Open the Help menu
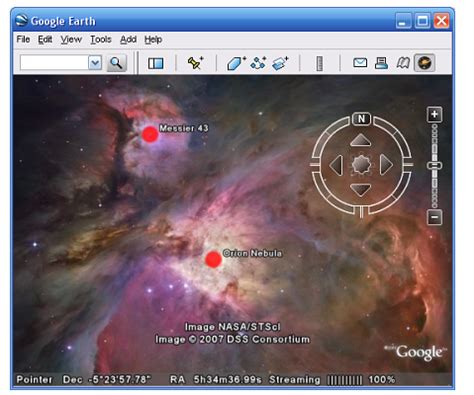Image resolution: width=474 pixels, height=395 pixels. tap(153, 39)
